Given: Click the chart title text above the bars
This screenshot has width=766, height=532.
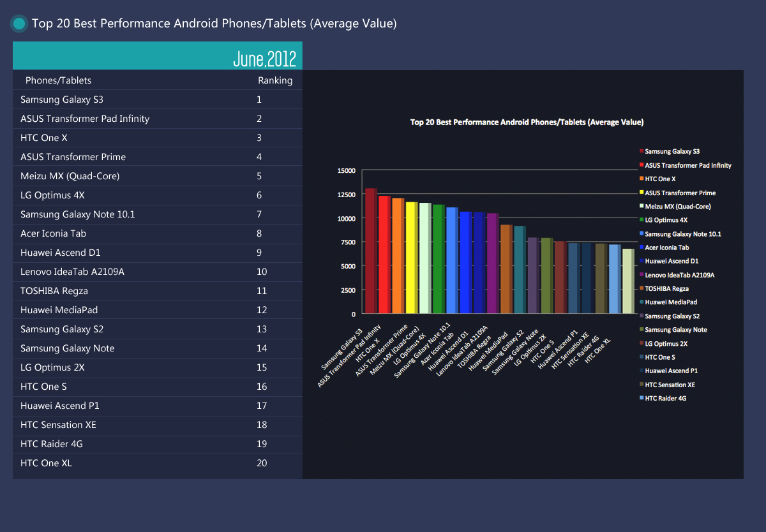Looking at the screenshot, I should (526, 122).
